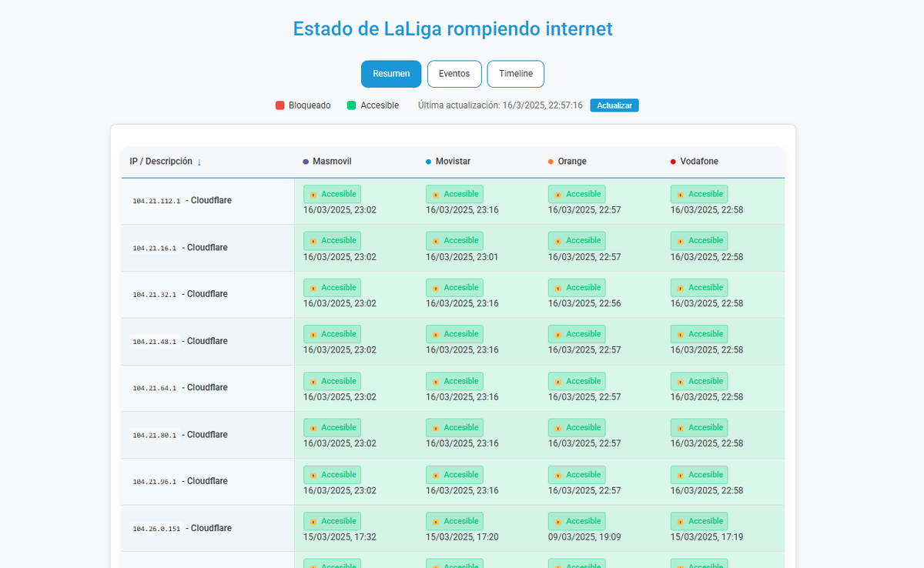924x568 pixels.
Task: Switch to the Eventos tab
Action: point(454,74)
